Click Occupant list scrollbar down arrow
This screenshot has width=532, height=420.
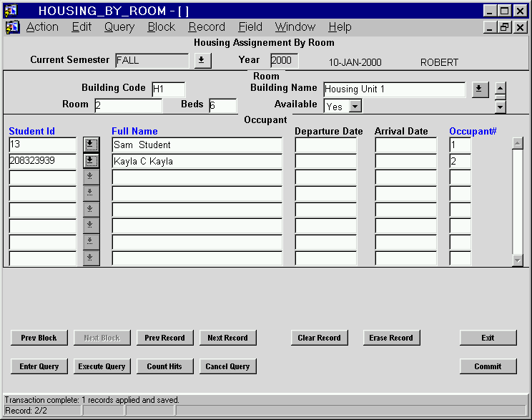click(518, 260)
